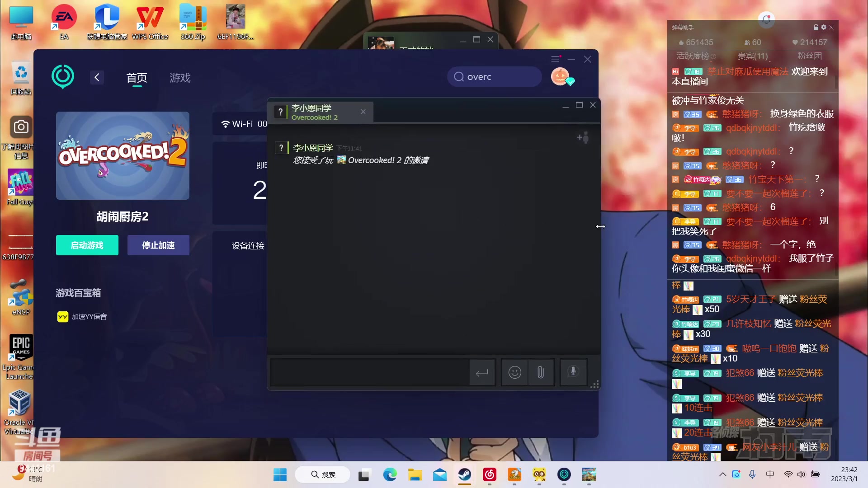
Task: Click the Wi-Fi status indicator
Action: 244,124
